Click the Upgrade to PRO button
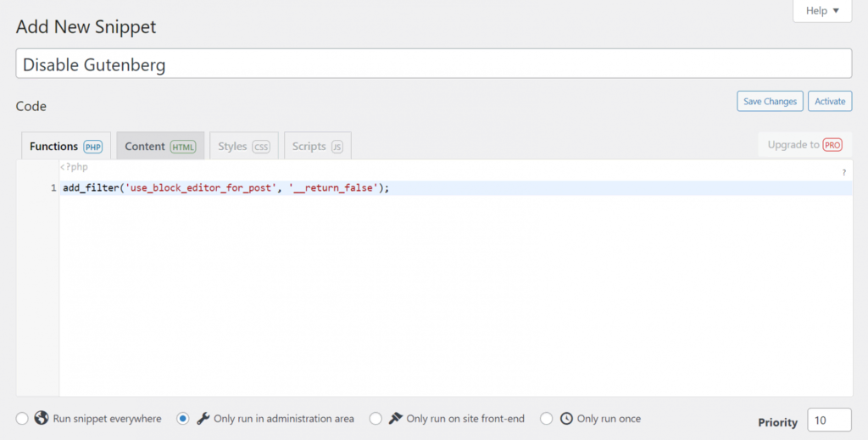Viewport: 868px width, 440px height. [804, 145]
